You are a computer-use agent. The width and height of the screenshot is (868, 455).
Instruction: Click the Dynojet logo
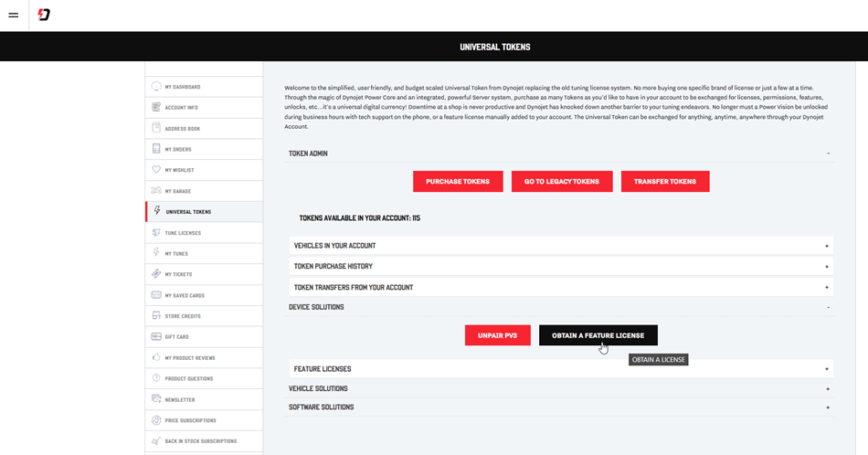44,15
